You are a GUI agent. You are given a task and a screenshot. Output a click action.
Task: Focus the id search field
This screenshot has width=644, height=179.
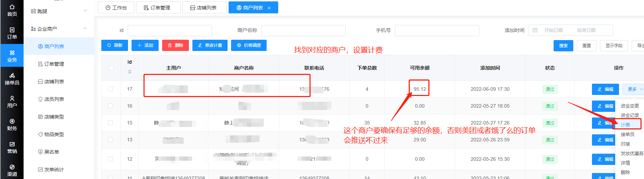click(x=170, y=30)
